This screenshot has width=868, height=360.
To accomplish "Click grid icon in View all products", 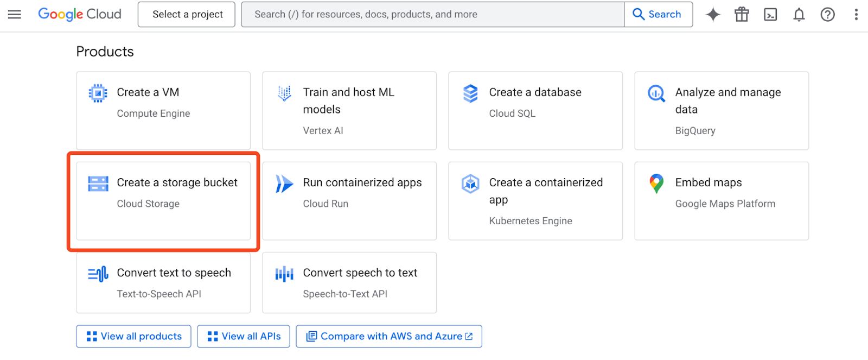I will click(x=92, y=337).
